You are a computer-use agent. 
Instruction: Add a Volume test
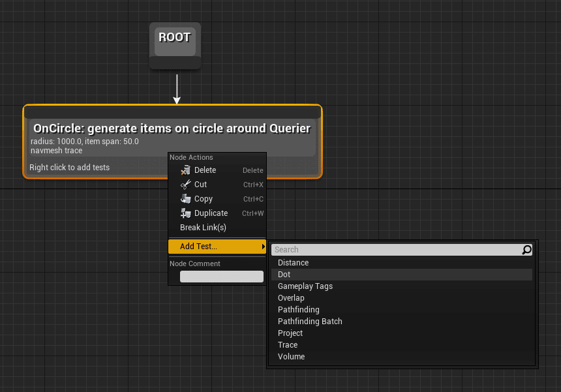coord(401,357)
